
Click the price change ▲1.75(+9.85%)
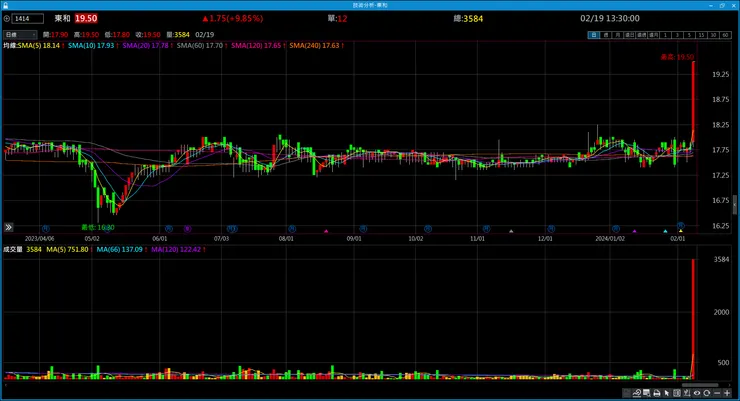[233, 18]
